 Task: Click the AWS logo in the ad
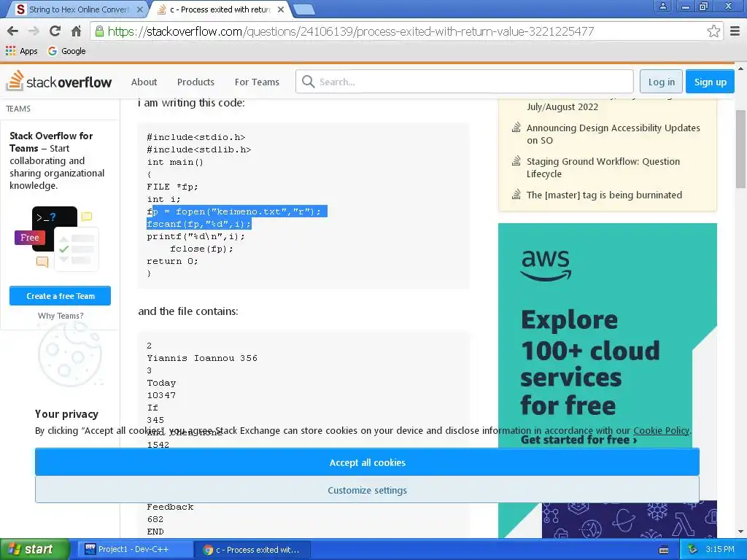coord(546,265)
